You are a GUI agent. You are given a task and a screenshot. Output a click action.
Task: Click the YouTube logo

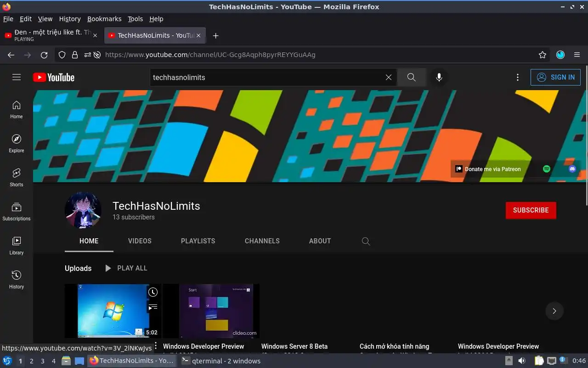point(54,77)
